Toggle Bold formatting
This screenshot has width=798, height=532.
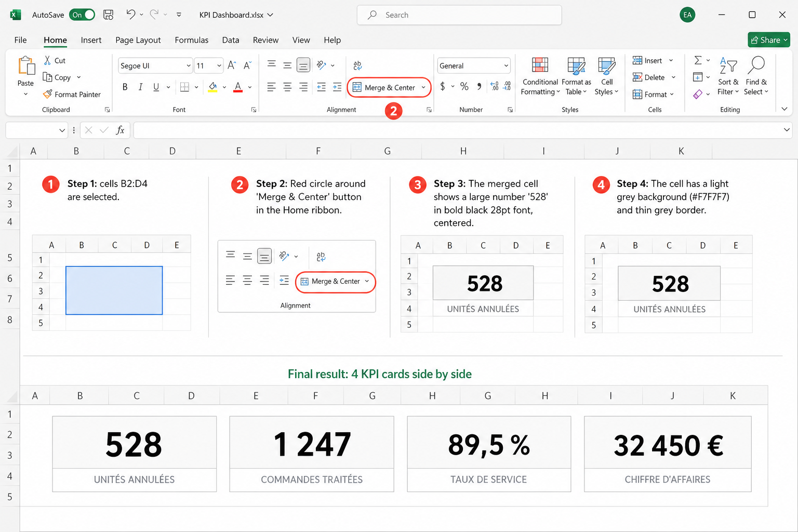coord(125,87)
